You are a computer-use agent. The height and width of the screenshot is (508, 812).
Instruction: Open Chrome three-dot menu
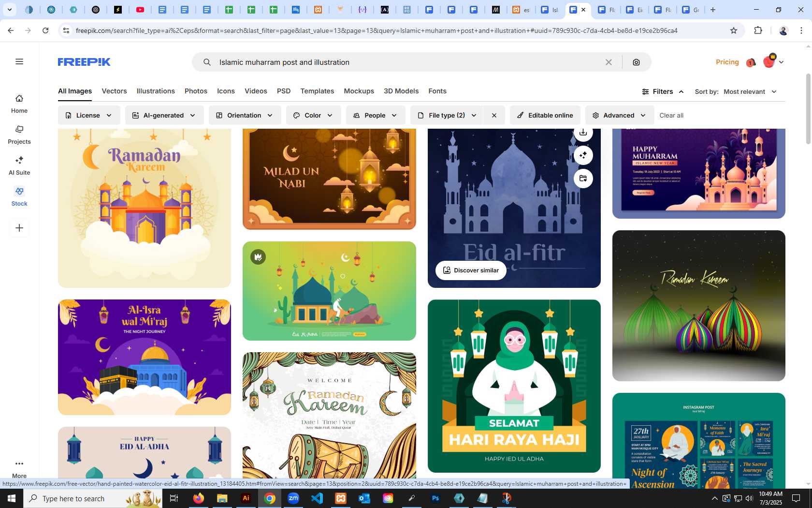coord(801,30)
